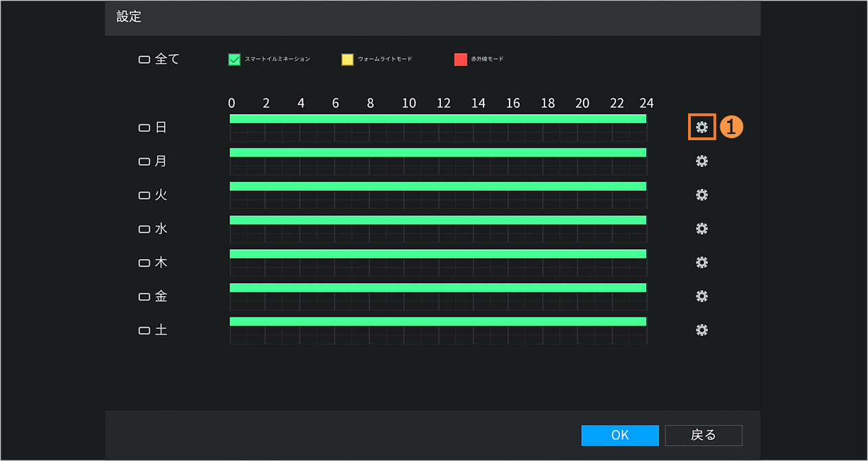This screenshot has height=461, width=868.
Task: Tick the 日 day checkbox
Action: (144, 128)
